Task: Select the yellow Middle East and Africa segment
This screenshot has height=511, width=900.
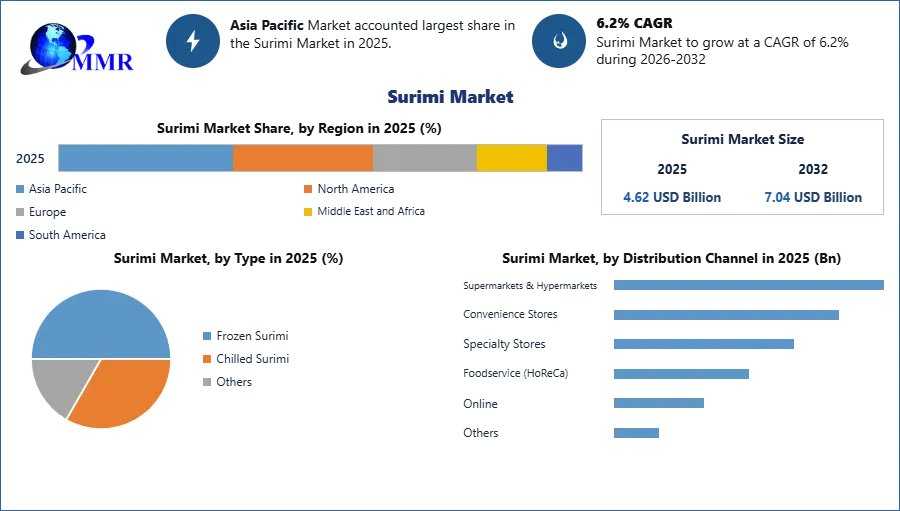Action: 512,158
